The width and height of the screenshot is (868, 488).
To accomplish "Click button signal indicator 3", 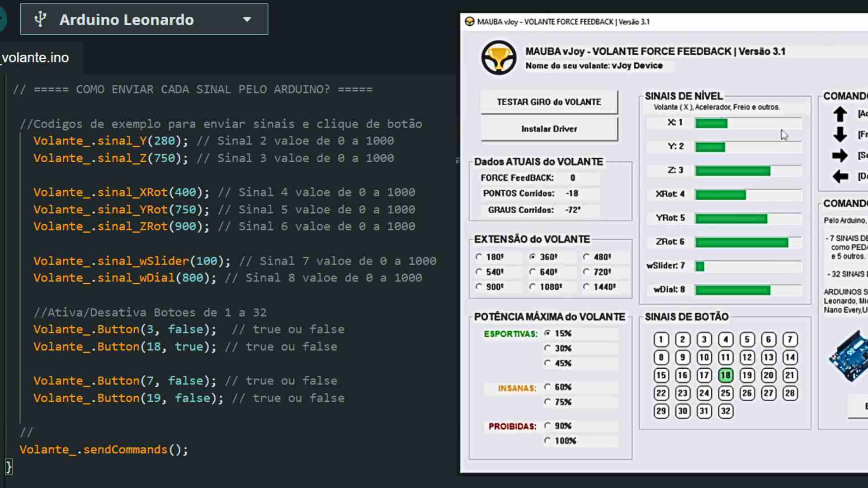I will [704, 340].
